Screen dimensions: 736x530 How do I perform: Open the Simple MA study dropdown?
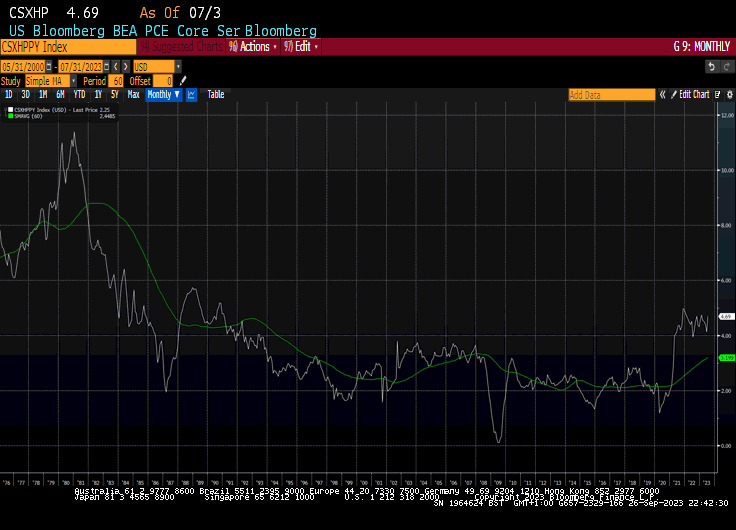(x=50, y=80)
